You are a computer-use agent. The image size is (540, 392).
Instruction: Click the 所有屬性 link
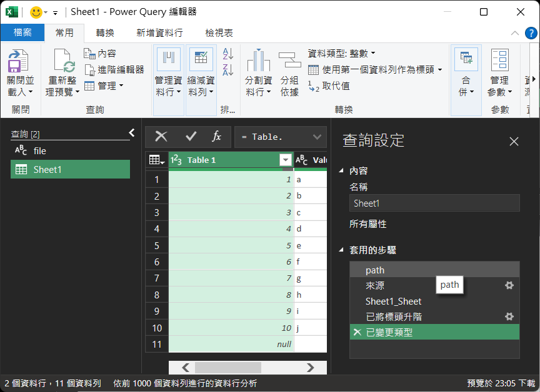coord(367,224)
